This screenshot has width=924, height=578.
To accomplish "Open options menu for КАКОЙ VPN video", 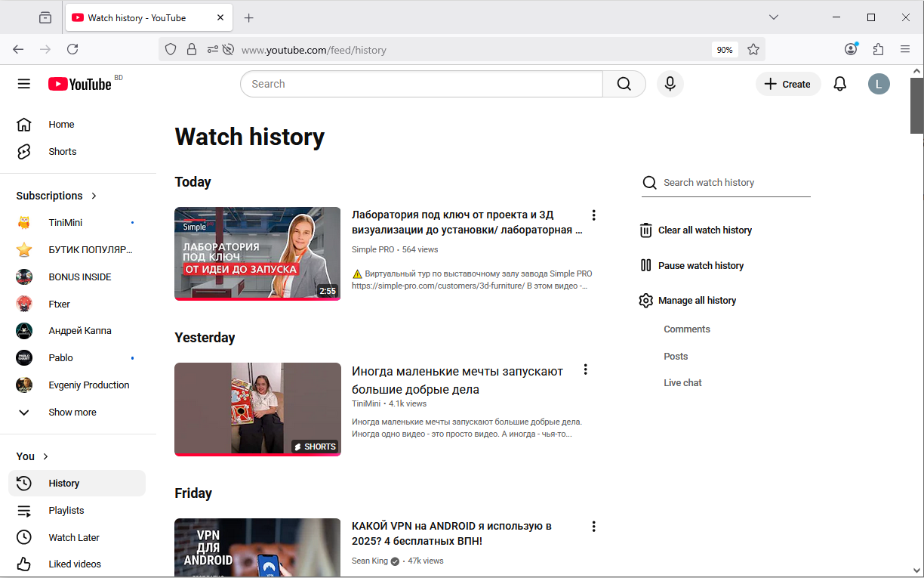I will (x=593, y=527).
